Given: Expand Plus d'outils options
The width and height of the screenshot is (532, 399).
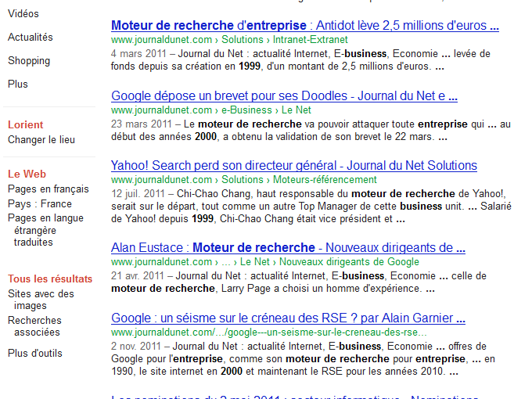Looking at the screenshot, I should point(35,353).
